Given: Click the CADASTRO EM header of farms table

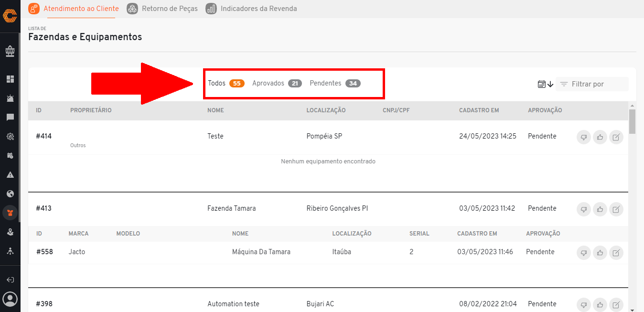Looking at the screenshot, I should (x=479, y=110).
